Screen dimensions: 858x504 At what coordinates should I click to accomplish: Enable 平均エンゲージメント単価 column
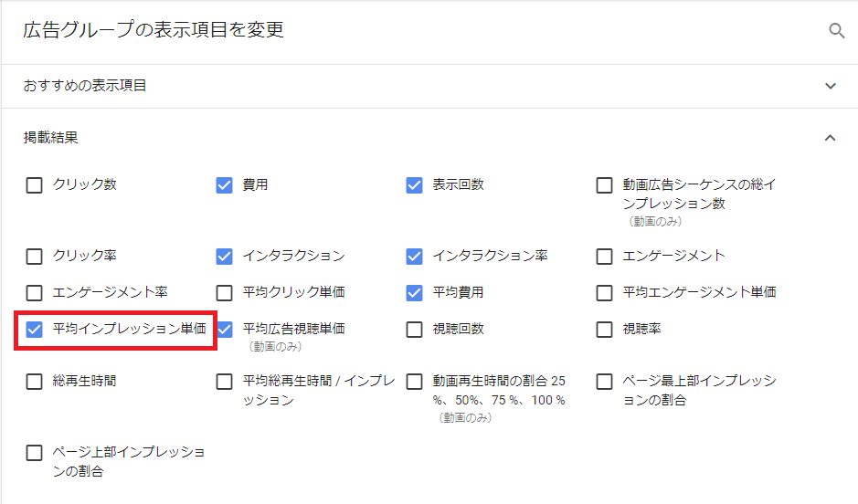tap(605, 293)
